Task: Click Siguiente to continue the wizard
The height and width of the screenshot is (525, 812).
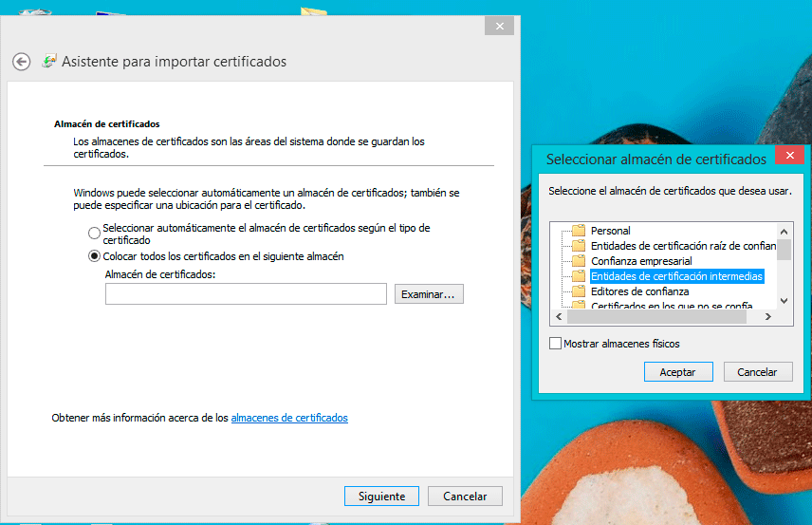Action: point(381,496)
